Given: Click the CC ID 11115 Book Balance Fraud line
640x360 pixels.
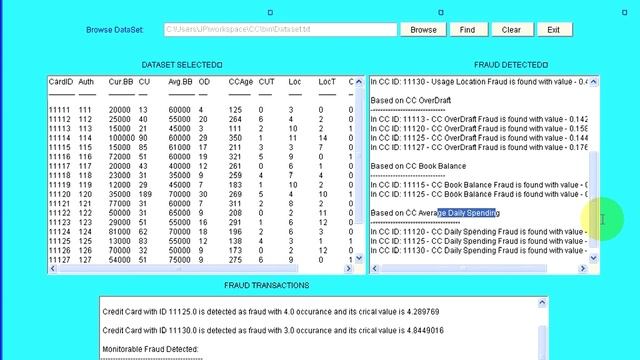Looking at the screenshot, I should 479,185.
